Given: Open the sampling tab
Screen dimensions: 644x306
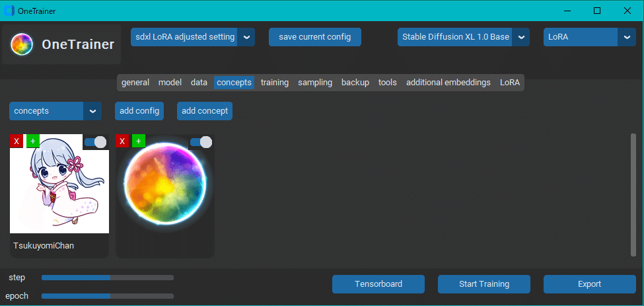Looking at the screenshot, I should (x=315, y=83).
